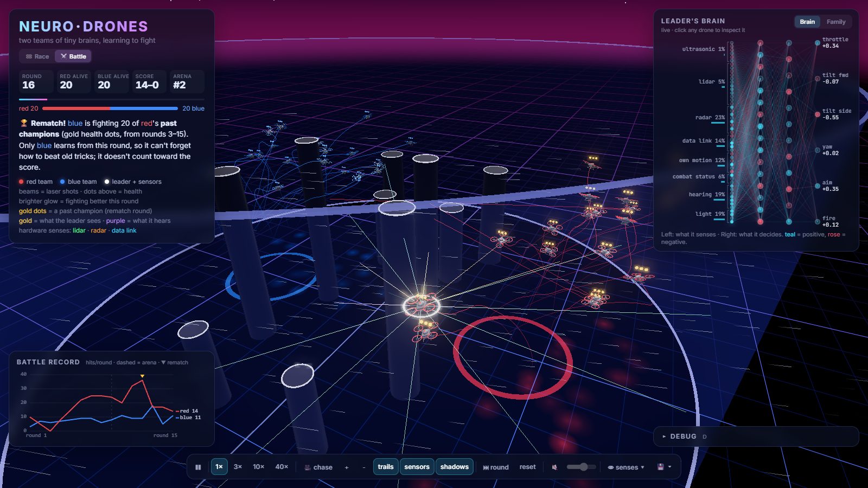Select Battle mode

[x=73, y=56]
